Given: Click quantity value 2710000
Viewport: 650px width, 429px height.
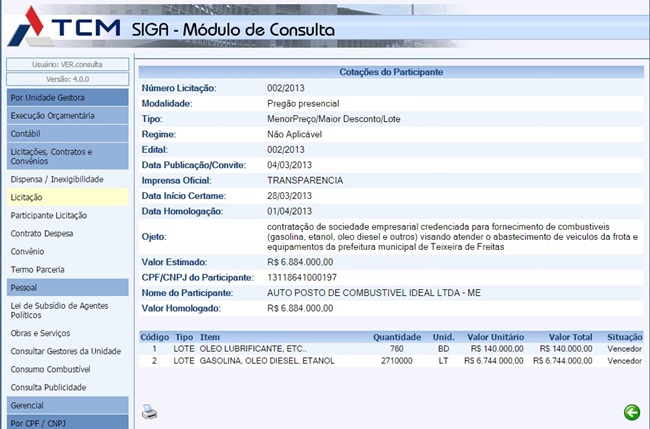Looking at the screenshot, I should click(x=397, y=361).
